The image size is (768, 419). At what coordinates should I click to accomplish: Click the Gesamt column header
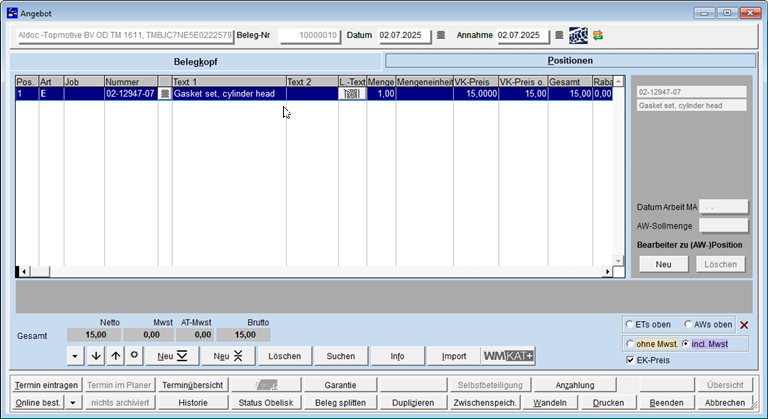pyautogui.click(x=570, y=82)
